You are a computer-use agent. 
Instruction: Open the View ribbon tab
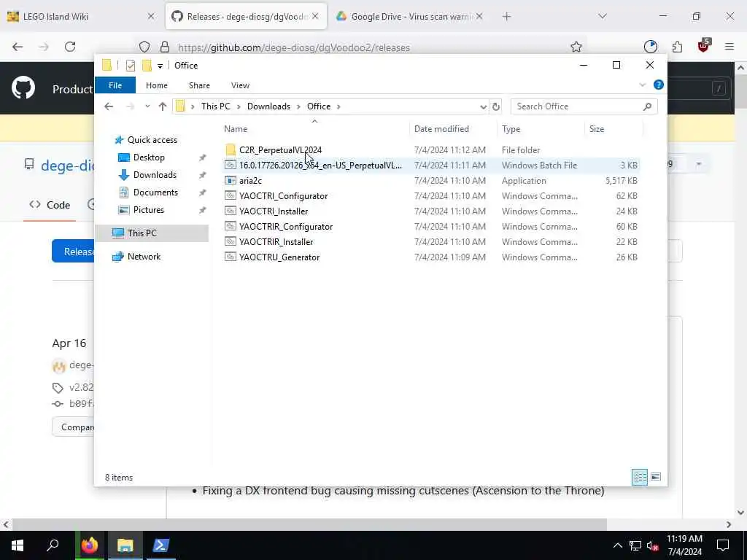(x=240, y=85)
